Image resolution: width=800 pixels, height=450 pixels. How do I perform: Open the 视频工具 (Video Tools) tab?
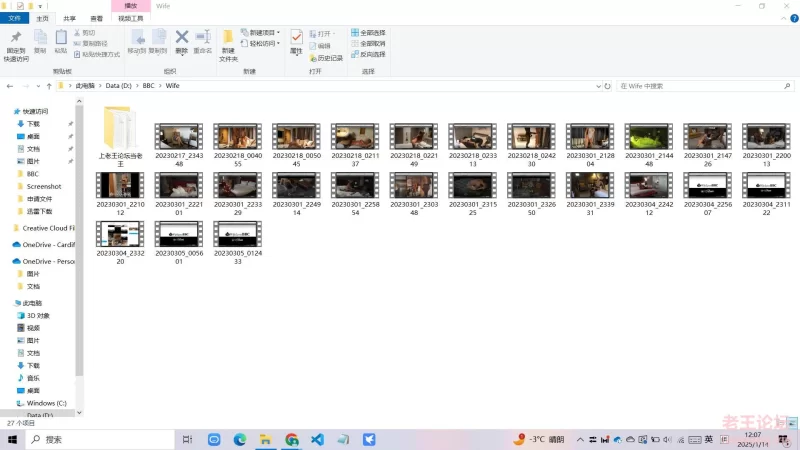131,18
